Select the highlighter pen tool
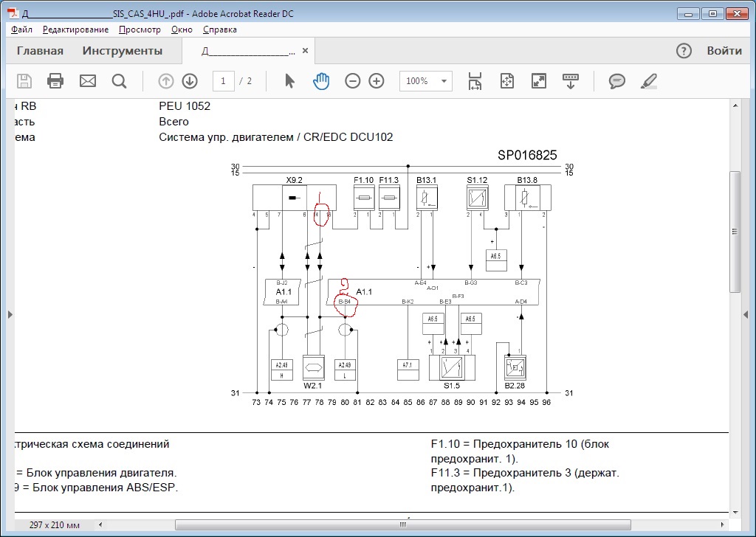The image size is (756, 537). [649, 81]
